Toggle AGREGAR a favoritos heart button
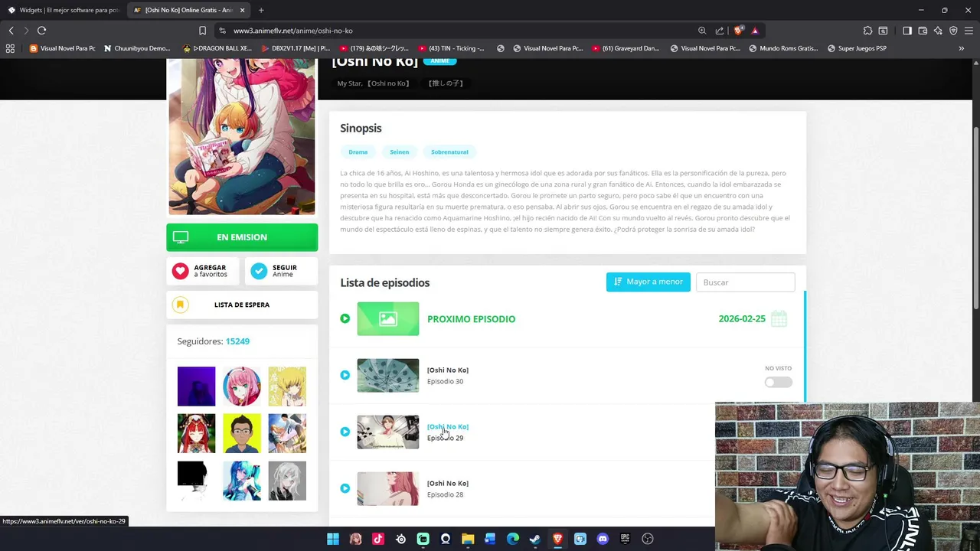Viewport: 980px width, 551px height. click(203, 271)
